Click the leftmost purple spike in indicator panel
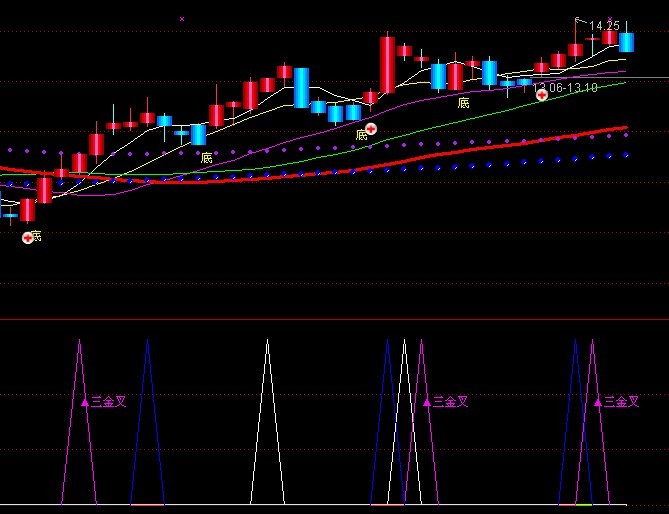Screen dimensions: 669x514 79,421
